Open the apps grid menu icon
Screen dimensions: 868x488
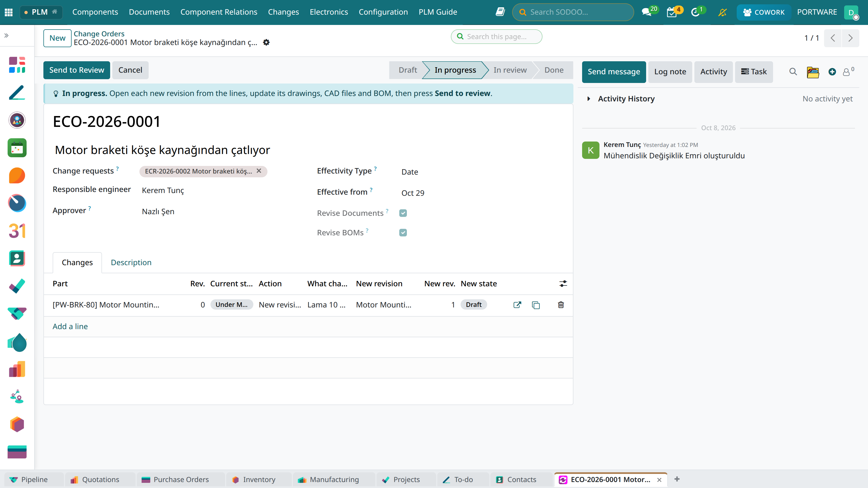pyautogui.click(x=9, y=12)
